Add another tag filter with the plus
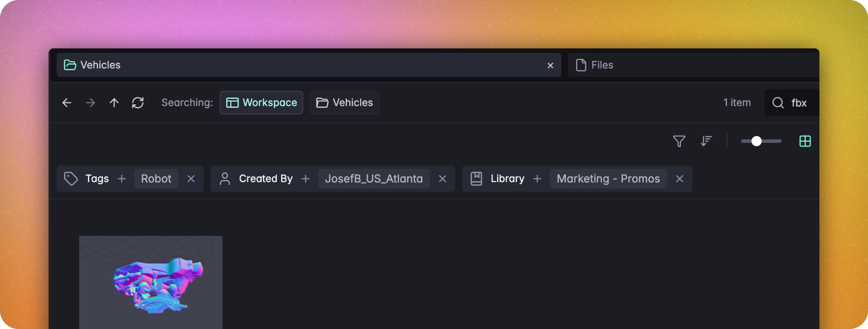This screenshot has width=868, height=329. [122, 178]
